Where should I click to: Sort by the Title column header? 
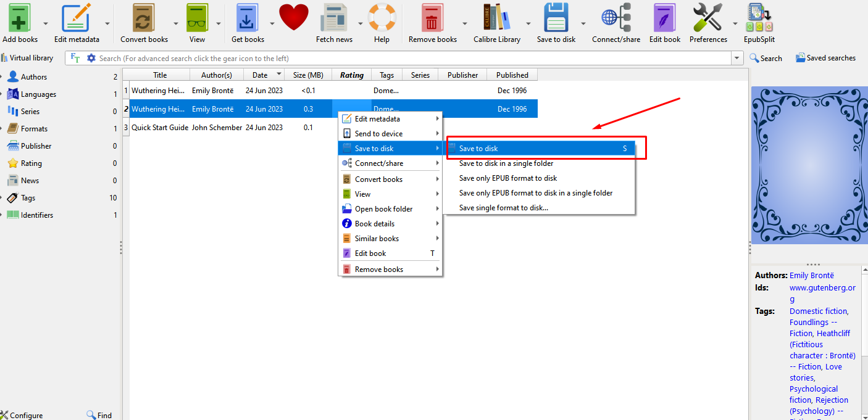[x=160, y=75]
